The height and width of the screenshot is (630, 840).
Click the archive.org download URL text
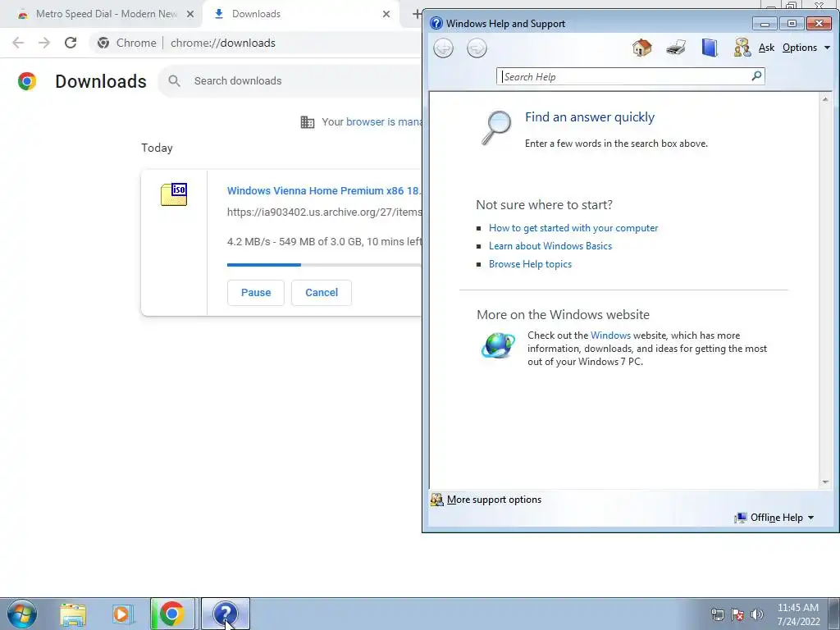[324, 212]
